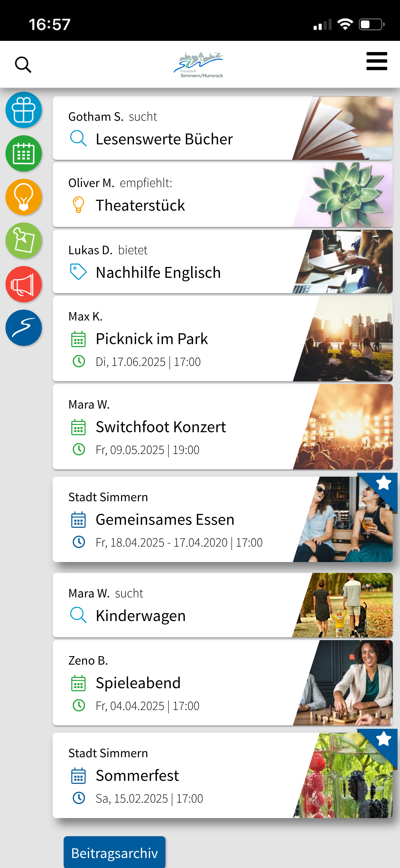Open the Sommerfest event card
Screen dimensions: 400x868
[223, 775]
